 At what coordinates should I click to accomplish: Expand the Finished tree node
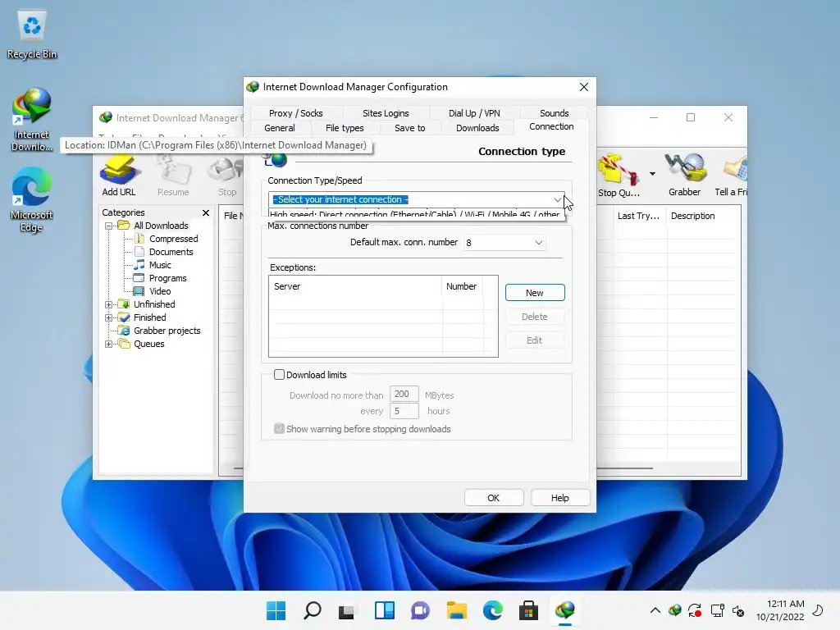109,317
